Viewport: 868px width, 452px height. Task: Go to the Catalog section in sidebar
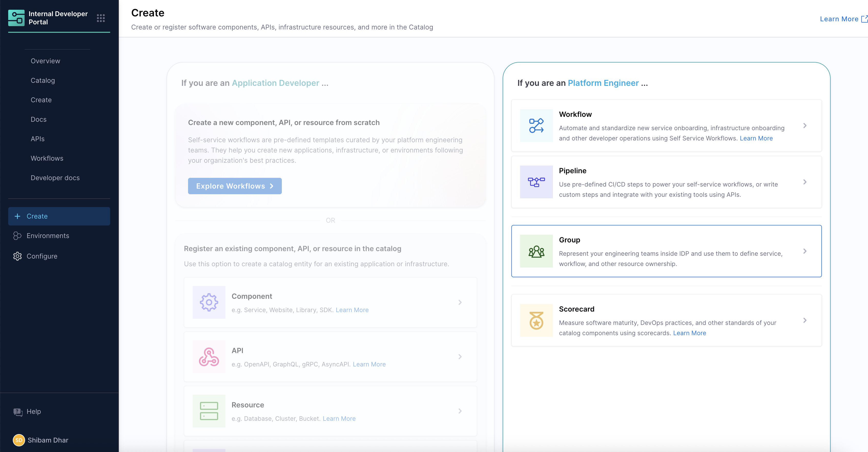pos(43,80)
